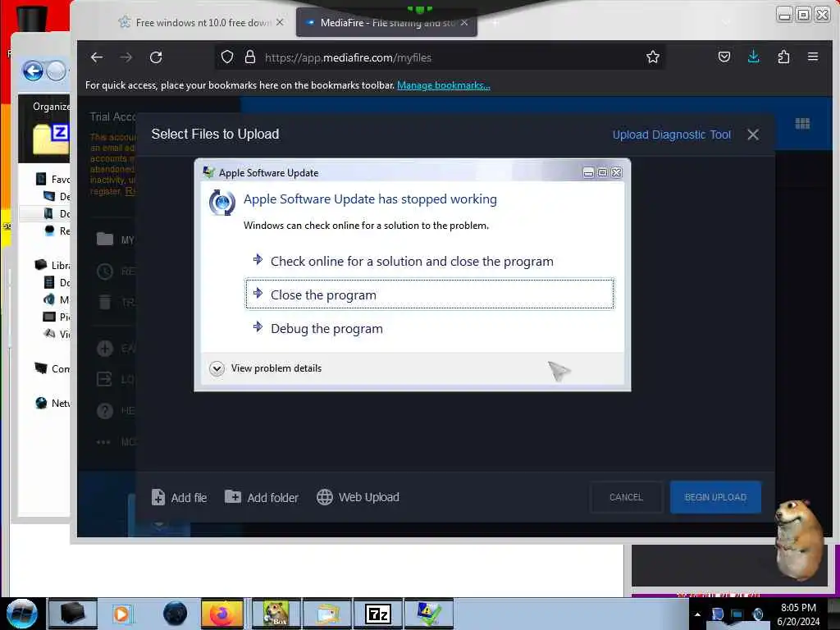Click the Explorer window back button

(33, 71)
